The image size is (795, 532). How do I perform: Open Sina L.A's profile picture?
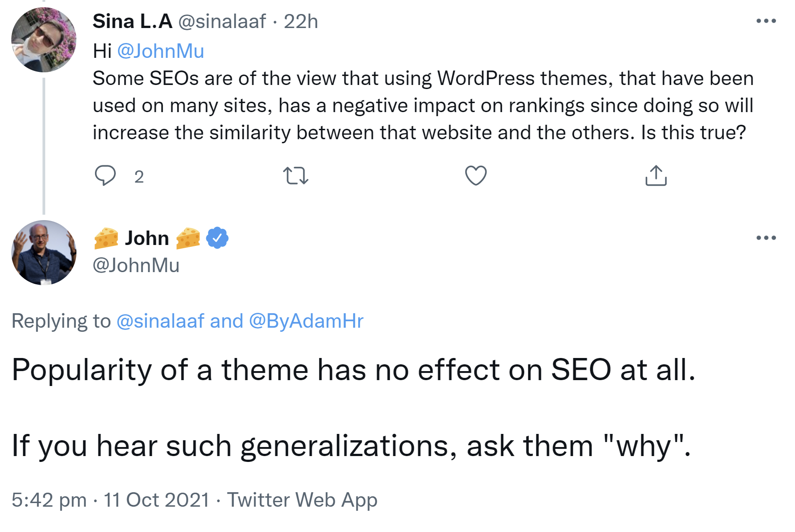click(x=44, y=40)
